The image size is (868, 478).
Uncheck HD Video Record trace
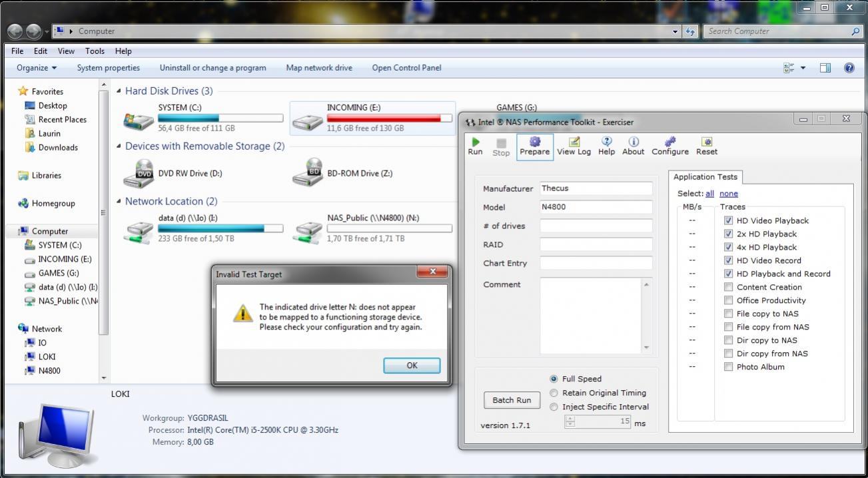click(728, 260)
